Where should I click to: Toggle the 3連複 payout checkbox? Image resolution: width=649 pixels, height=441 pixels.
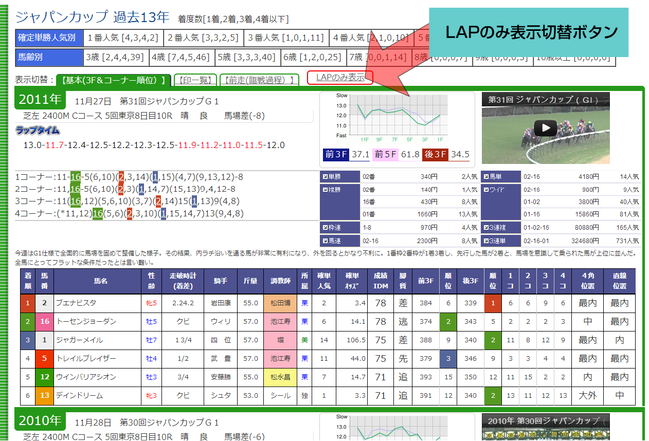486,227
